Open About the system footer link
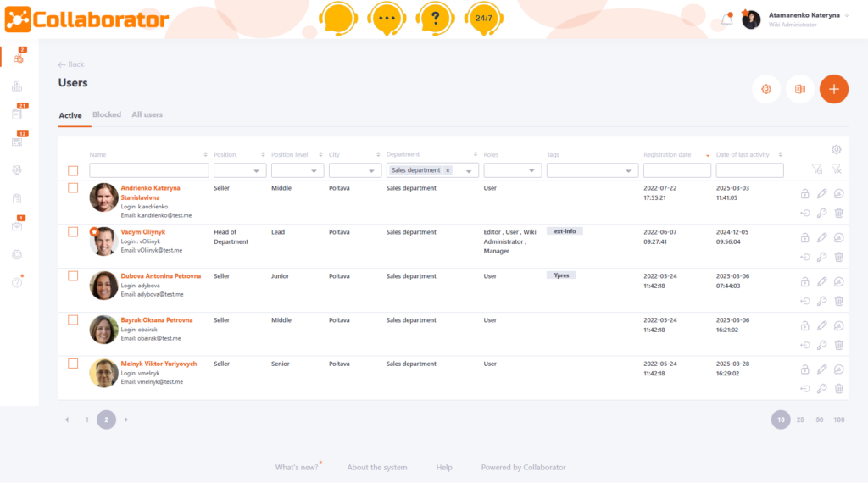Viewport: 868px width, 483px height. tap(377, 467)
